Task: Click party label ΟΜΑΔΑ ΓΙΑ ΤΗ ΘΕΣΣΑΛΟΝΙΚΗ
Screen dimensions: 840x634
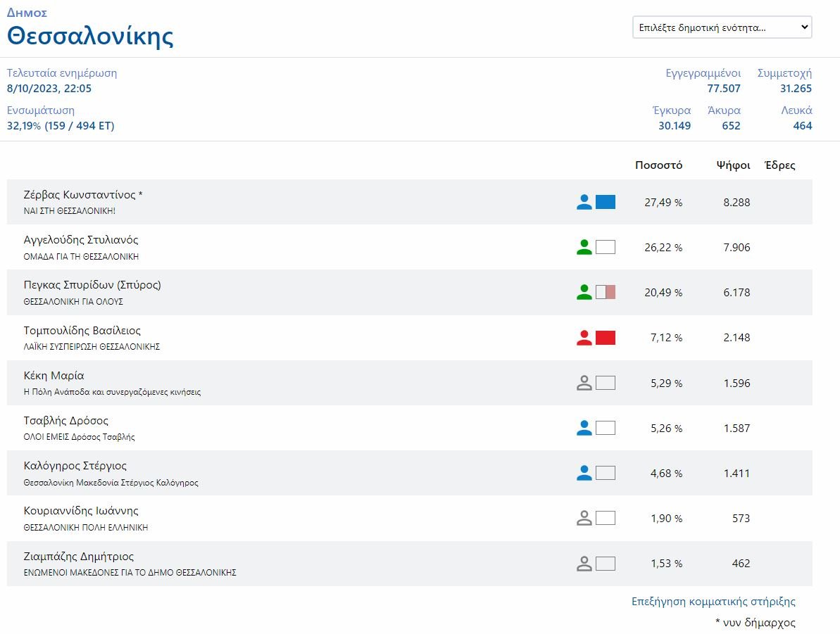Action: point(81,257)
